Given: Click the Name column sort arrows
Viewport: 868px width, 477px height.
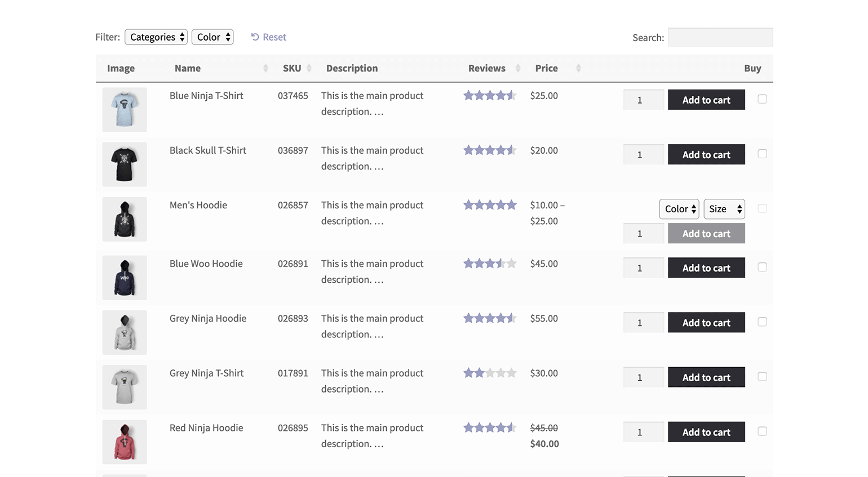Looking at the screenshot, I should point(265,68).
